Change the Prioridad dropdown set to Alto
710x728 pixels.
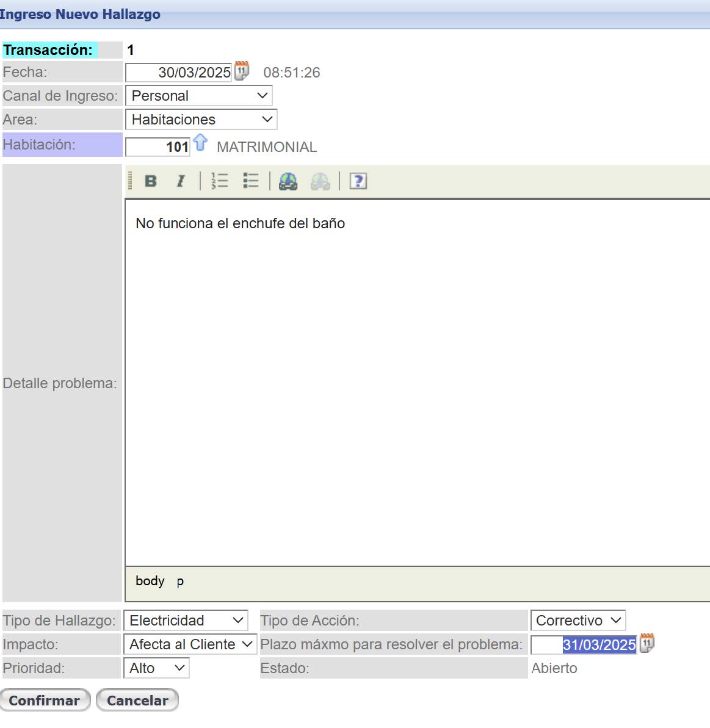156,668
